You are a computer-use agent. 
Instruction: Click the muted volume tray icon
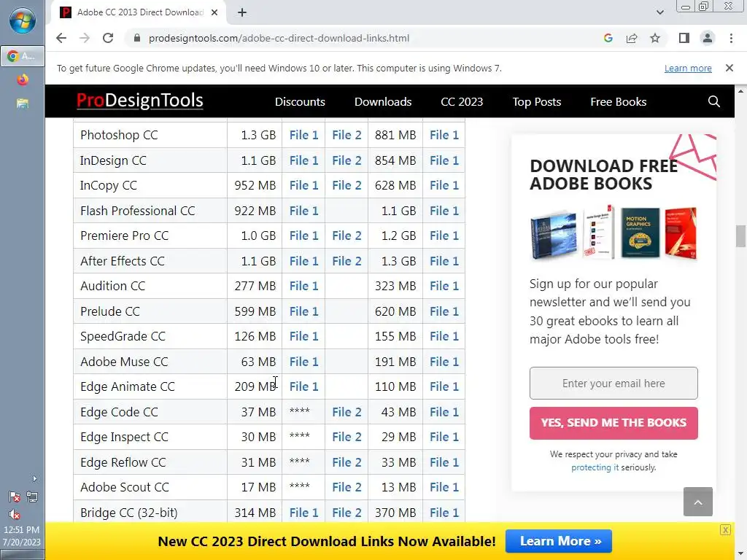tap(15, 515)
